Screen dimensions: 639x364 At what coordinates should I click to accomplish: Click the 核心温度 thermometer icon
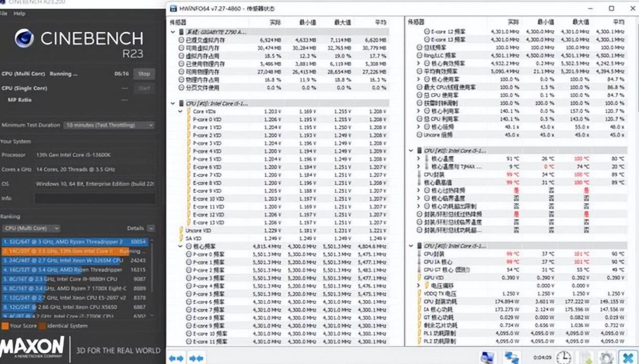click(427, 159)
